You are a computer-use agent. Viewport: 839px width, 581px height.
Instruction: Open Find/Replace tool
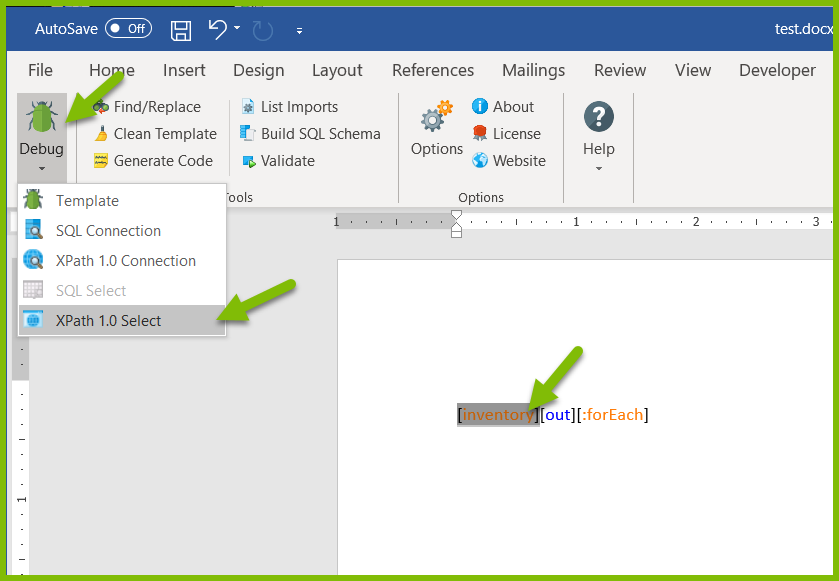[x=147, y=107]
